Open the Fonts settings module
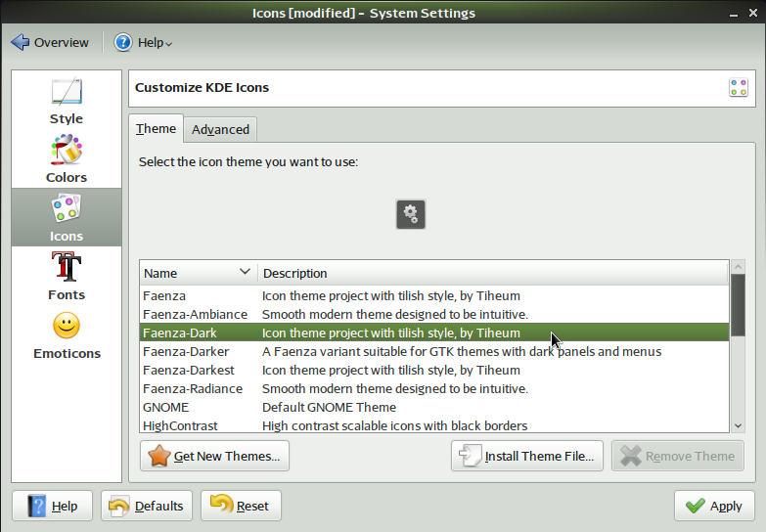 (67, 276)
